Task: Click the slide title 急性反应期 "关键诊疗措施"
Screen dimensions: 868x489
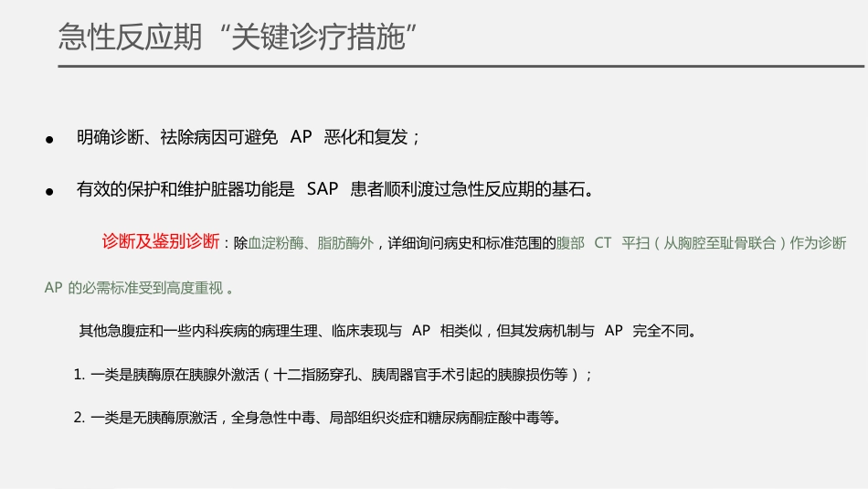Action: coord(237,37)
